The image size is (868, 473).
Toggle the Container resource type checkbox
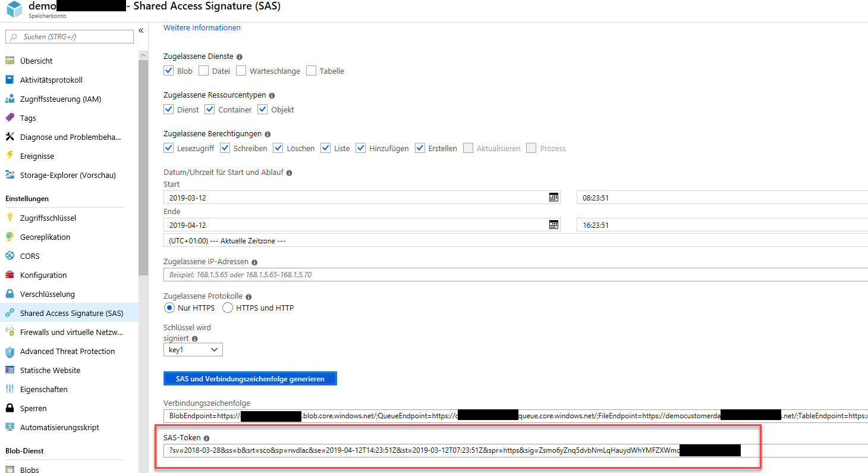pos(209,109)
